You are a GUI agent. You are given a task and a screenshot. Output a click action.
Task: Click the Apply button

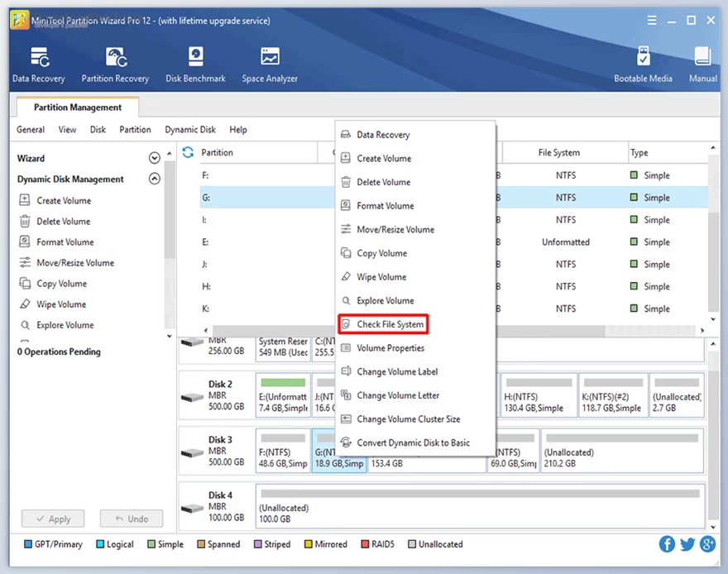[x=53, y=519]
